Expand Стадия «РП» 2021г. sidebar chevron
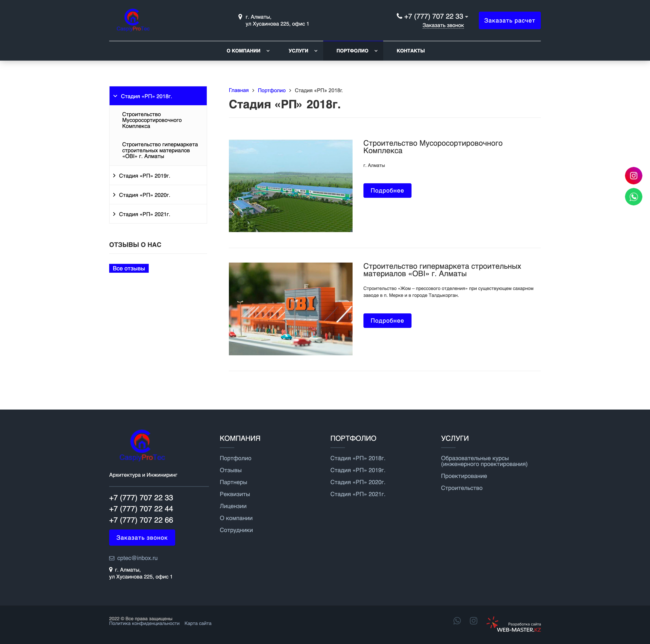The image size is (650, 644). click(x=114, y=214)
